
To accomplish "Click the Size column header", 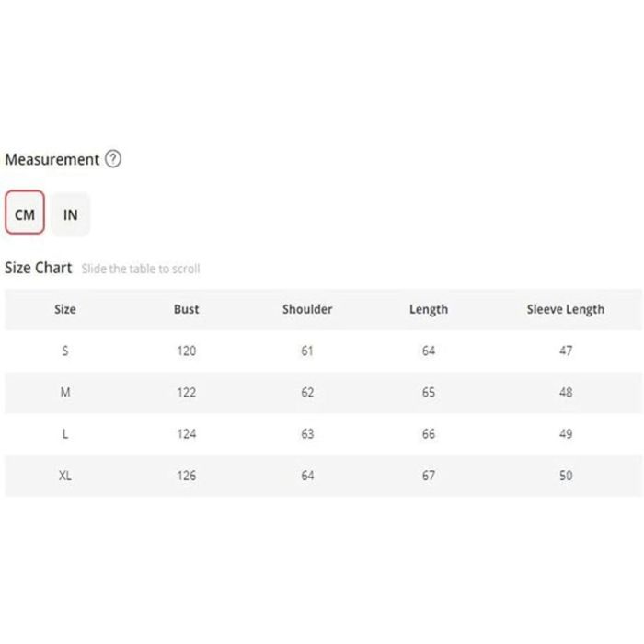I will click(x=64, y=309).
